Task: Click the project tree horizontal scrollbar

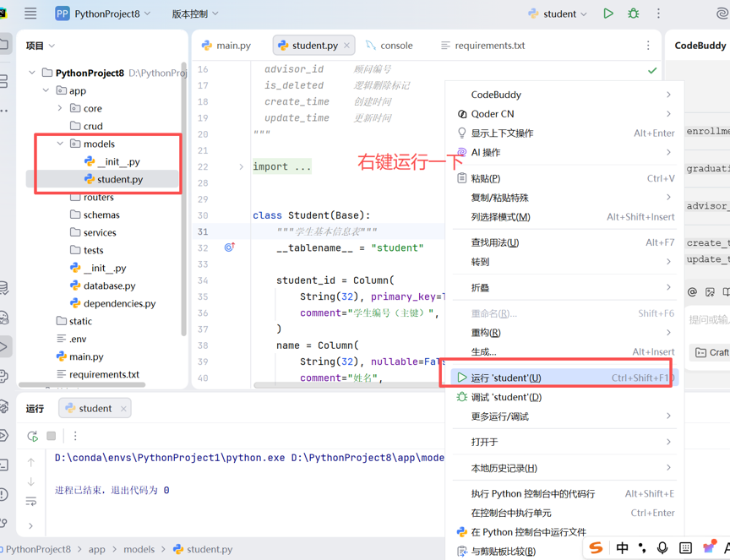Action: coord(82,385)
